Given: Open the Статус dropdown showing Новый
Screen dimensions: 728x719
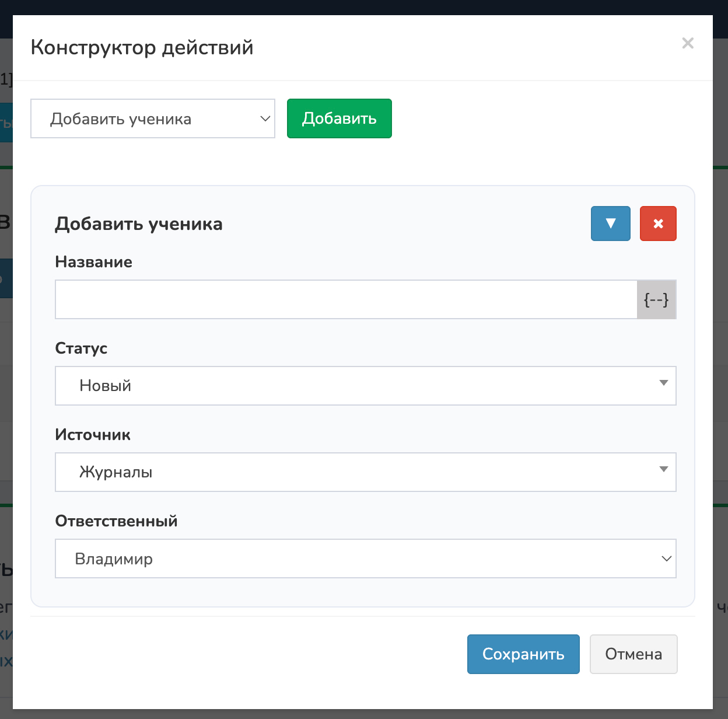Looking at the screenshot, I should point(365,386).
